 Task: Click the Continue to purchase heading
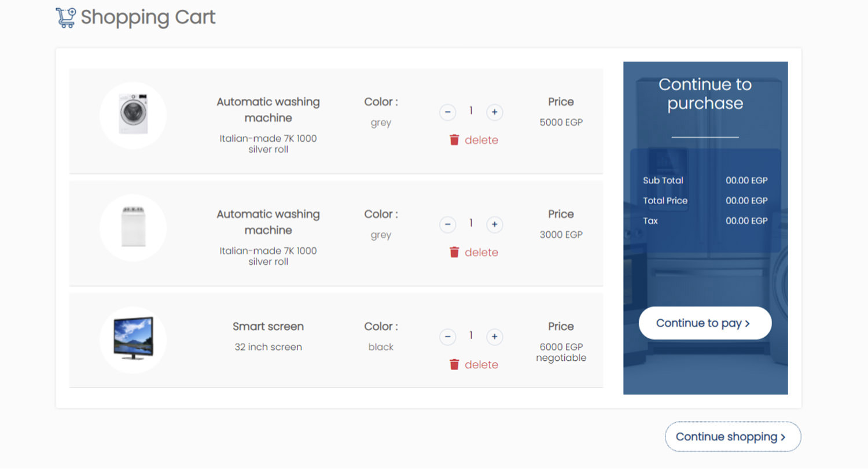[705, 94]
